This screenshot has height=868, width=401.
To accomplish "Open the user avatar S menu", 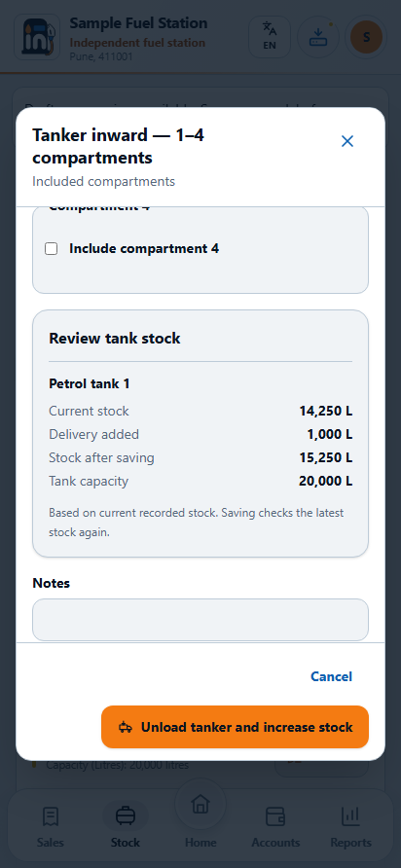I will (366, 37).
